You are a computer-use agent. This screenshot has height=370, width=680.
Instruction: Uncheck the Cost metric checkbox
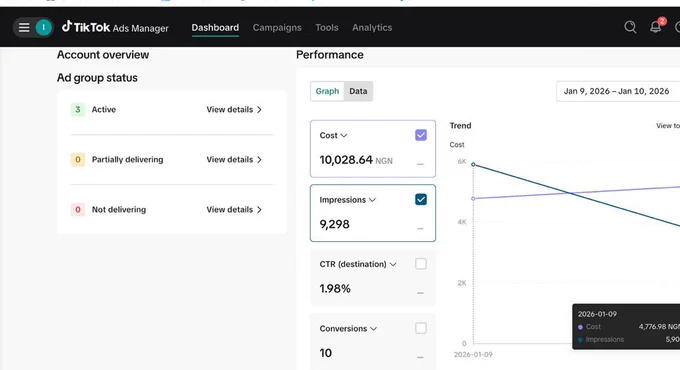pyautogui.click(x=421, y=135)
